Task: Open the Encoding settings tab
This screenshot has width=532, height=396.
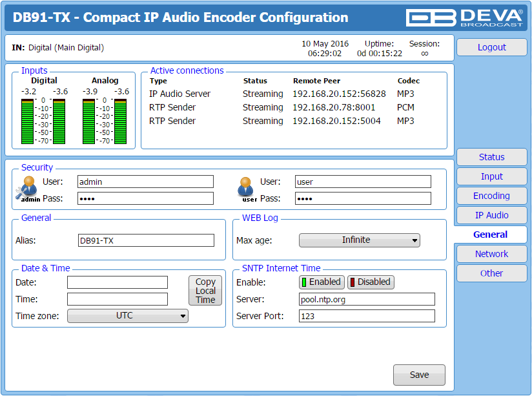Action: pos(491,196)
